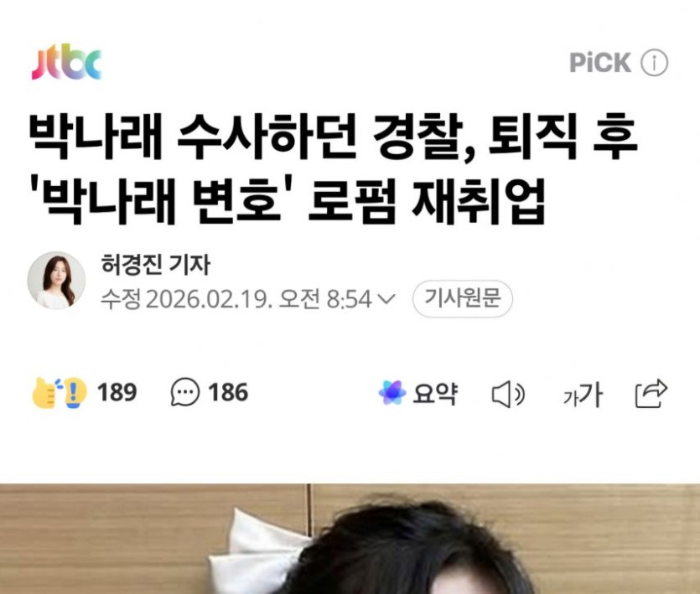Click the article headline text
The image size is (700, 594).
[333, 168]
